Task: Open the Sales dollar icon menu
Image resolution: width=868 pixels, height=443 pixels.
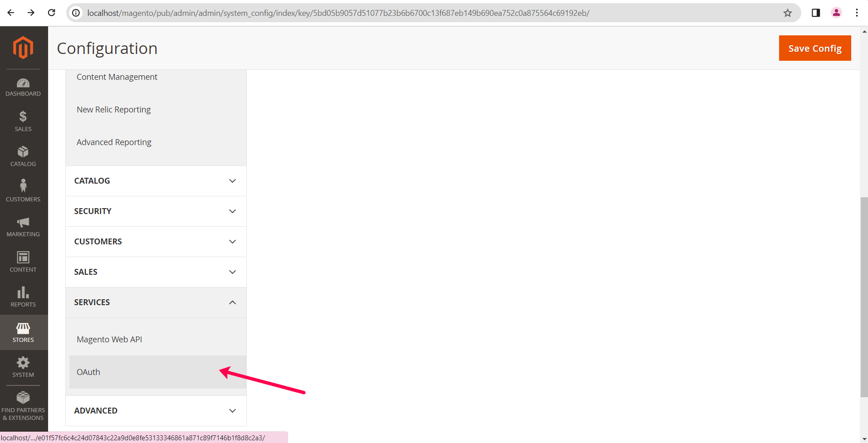Action: (x=23, y=121)
